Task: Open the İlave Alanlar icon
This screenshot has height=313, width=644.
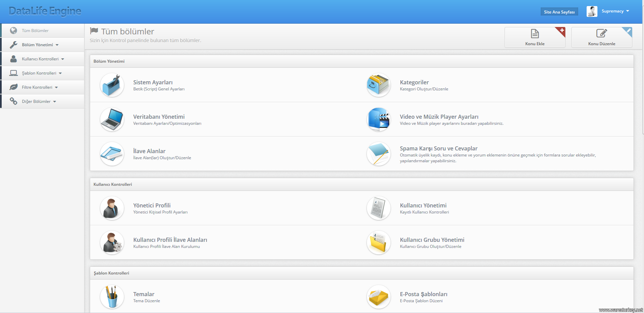Action: coord(112,154)
